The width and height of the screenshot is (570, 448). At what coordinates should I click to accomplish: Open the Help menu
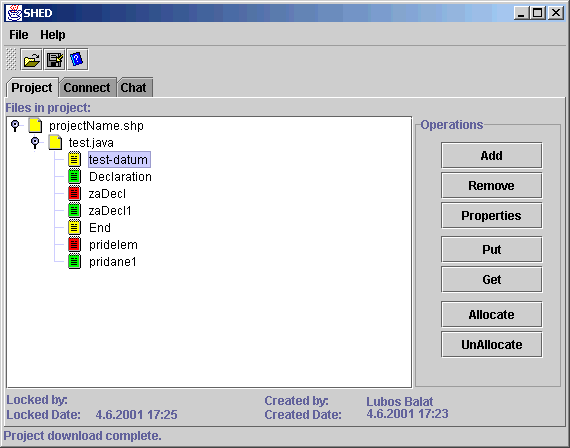[53, 35]
